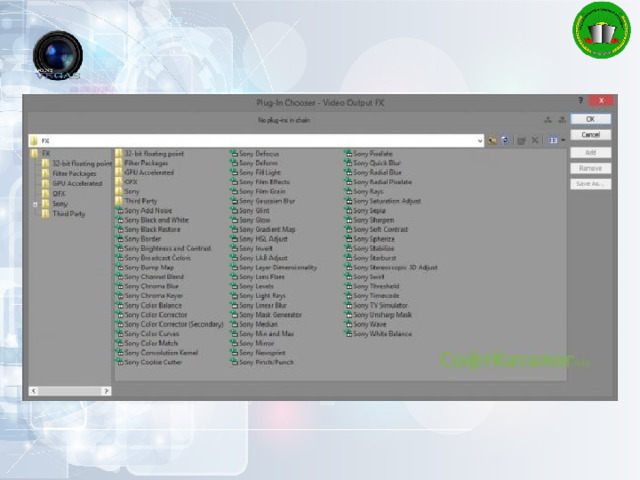Select 'Sony Newsprint' in the list
The image size is (640, 480).
click(x=262, y=353)
